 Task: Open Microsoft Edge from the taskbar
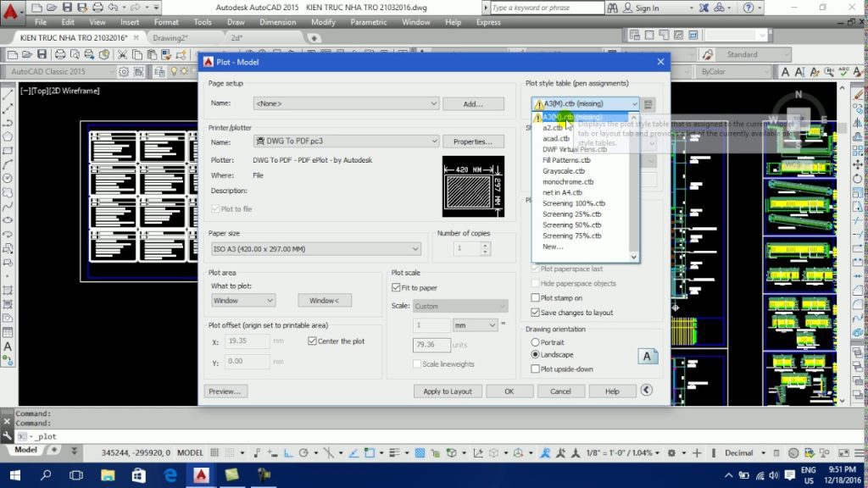coord(170,475)
